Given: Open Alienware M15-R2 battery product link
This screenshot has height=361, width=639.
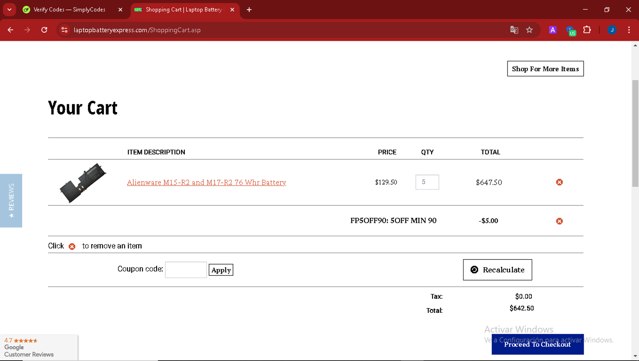Looking at the screenshot, I should tap(207, 182).
